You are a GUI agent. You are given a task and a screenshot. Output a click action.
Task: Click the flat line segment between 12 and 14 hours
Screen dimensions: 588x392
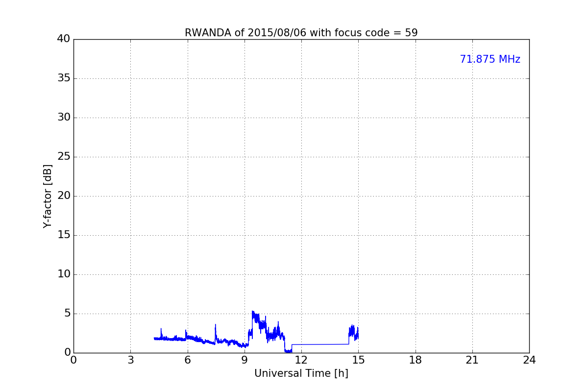[x=320, y=344]
